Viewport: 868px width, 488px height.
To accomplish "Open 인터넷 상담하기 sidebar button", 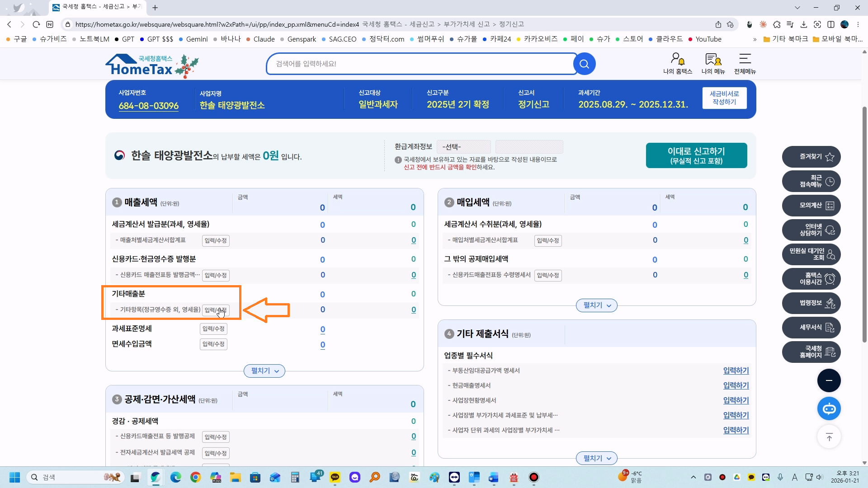I will click(811, 230).
